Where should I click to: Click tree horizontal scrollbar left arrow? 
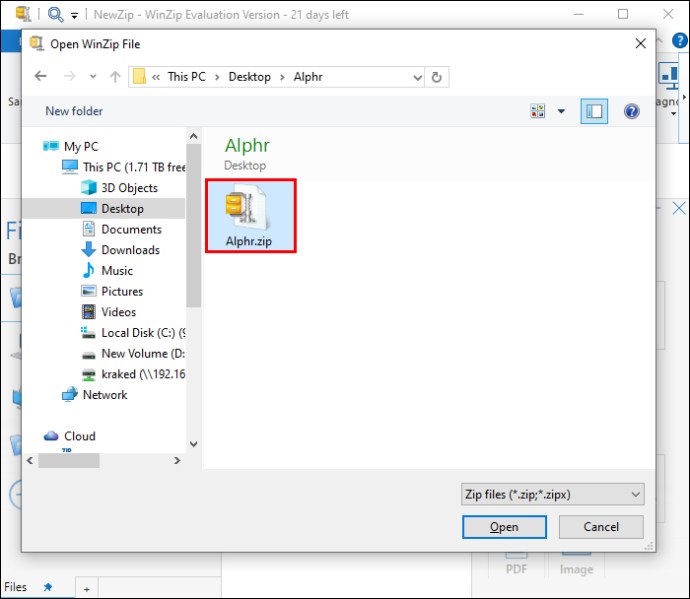click(x=30, y=460)
